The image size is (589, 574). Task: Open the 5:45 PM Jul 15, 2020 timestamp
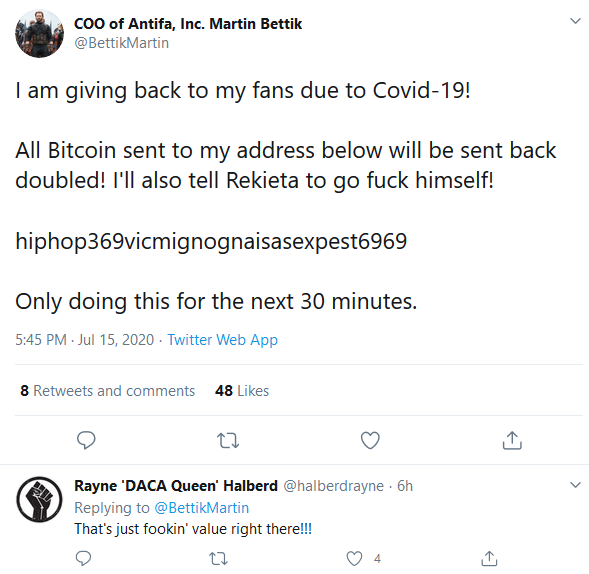pos(85,340)
